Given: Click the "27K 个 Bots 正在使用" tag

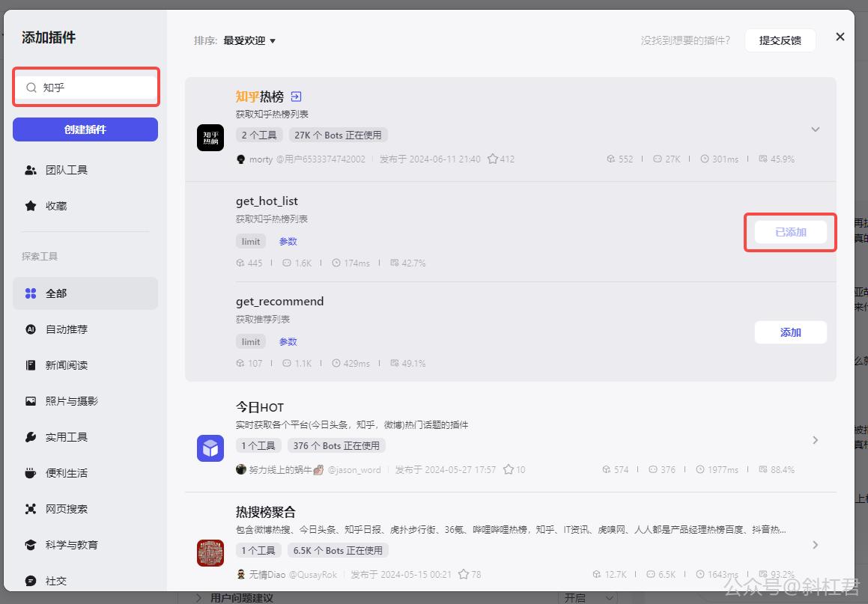Looking at the screenshot, I should tap(338, 135).
